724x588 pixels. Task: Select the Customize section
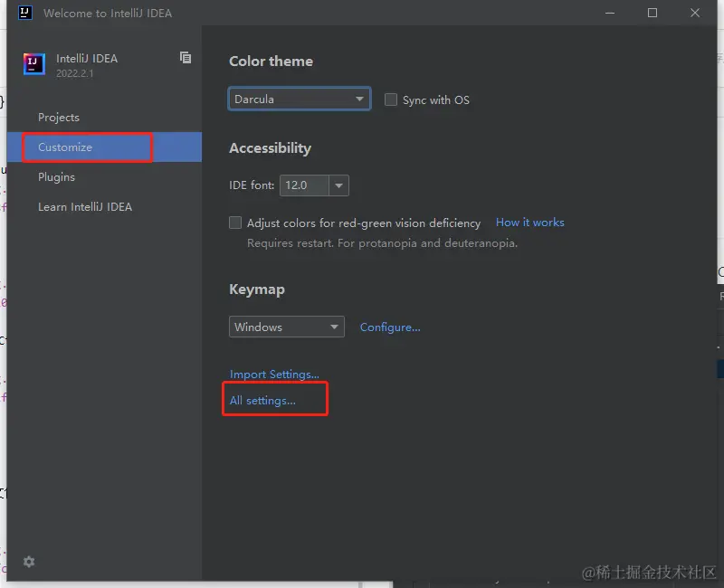pos(104,147)
